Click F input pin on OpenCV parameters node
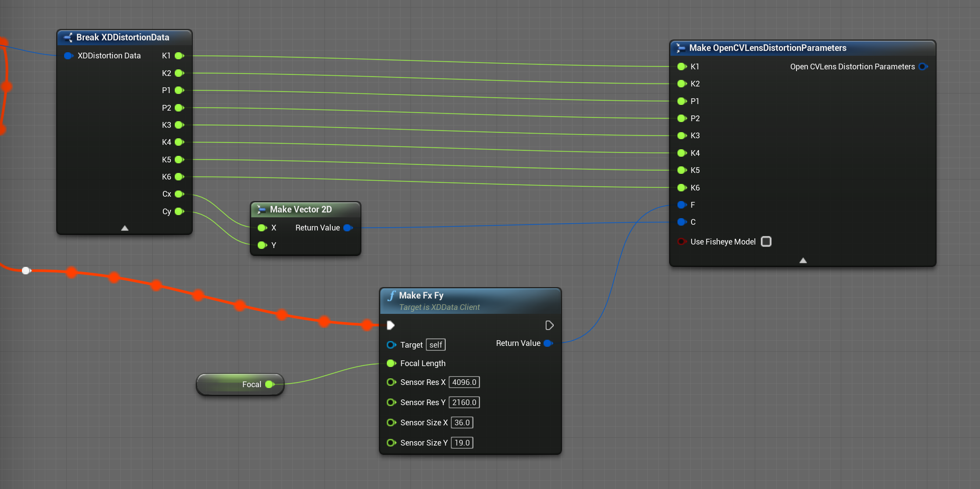980x489 pixels. tap(681, 205)
